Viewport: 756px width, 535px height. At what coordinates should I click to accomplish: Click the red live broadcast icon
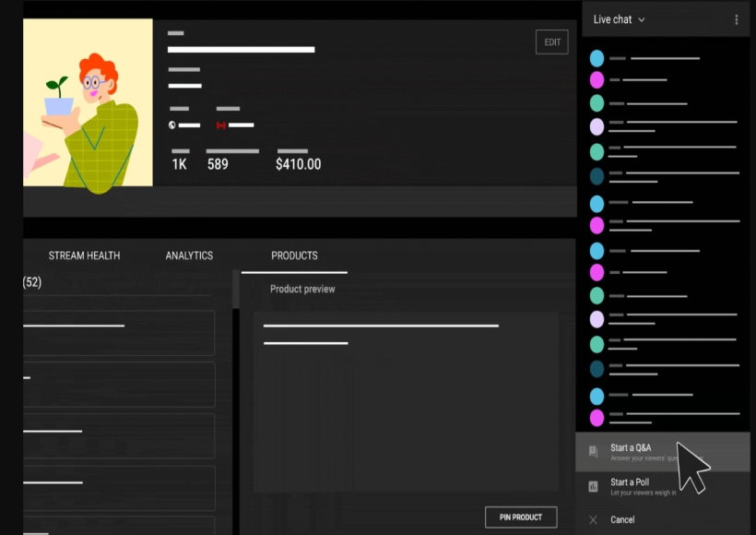click(x=220, y=125)
